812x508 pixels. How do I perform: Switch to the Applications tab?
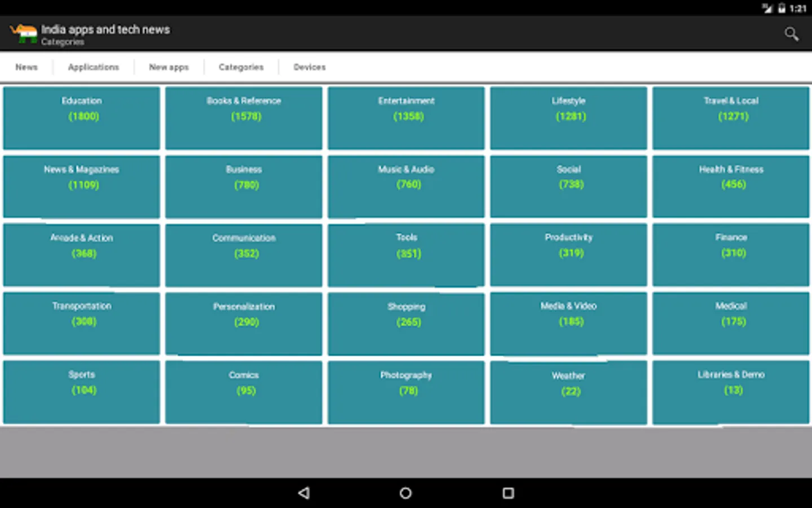tap(94, 67)
